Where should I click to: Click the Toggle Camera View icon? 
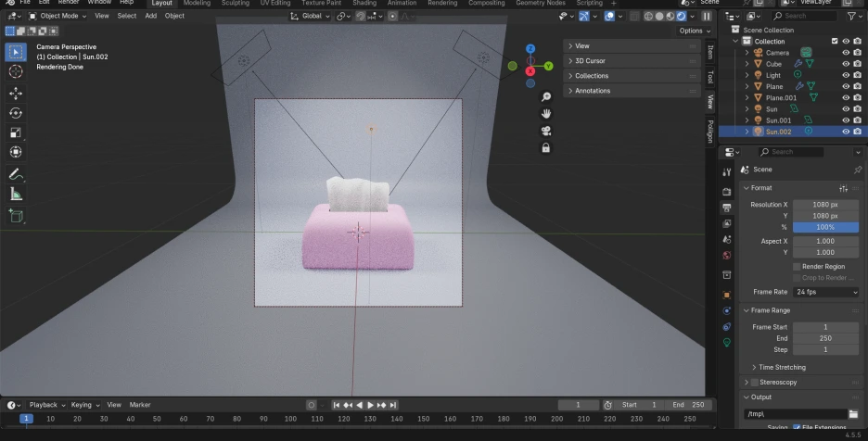546,131
